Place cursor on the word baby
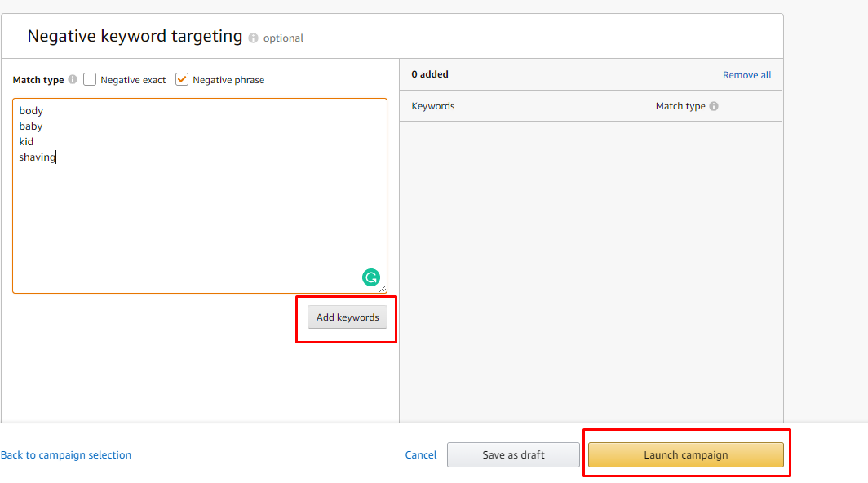This screenshot has width=868, height=483. click(x=30, y=126)
